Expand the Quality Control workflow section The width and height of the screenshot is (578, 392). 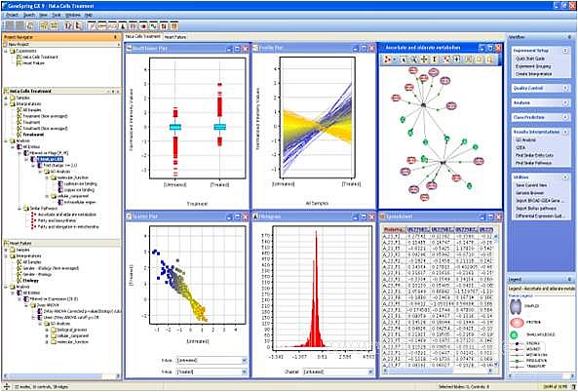[565, 88]
